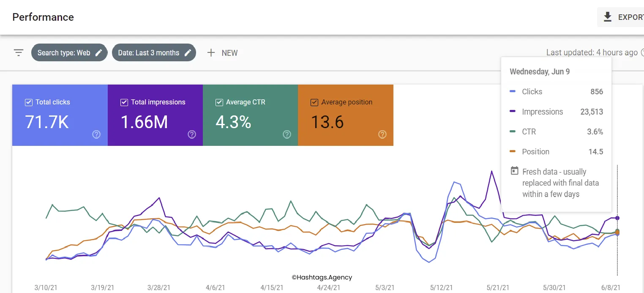The image size is (644, 293).
Task: Click the calendar icon beside Fresh data note
Action: (514, 171)
